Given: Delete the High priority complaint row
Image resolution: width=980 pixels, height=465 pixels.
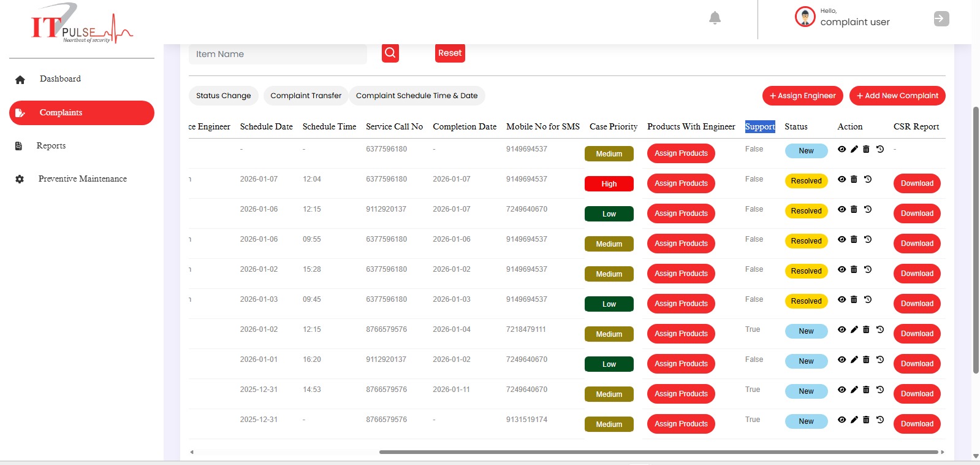Looking at the screenshot, I should [854, 179].
